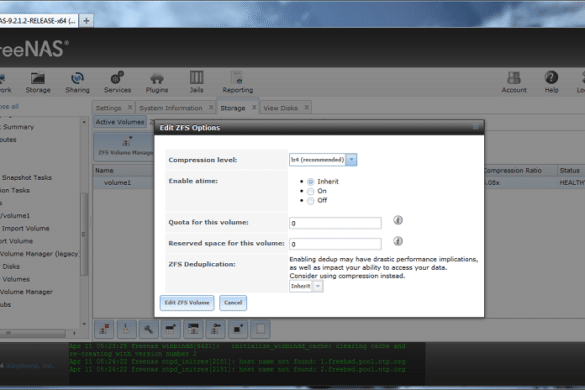Click the change permissions key icon
585x390 pixels.
click(x=216, y=329)
